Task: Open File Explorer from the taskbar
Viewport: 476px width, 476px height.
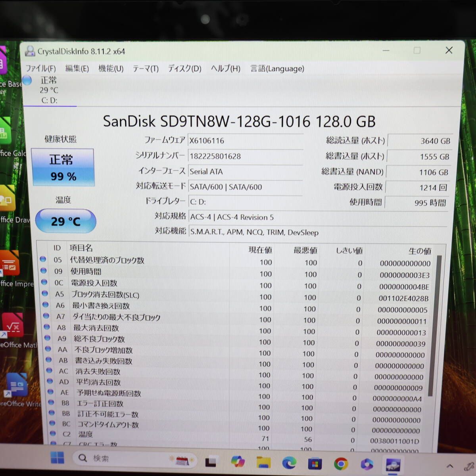Action: pos(263,462)
